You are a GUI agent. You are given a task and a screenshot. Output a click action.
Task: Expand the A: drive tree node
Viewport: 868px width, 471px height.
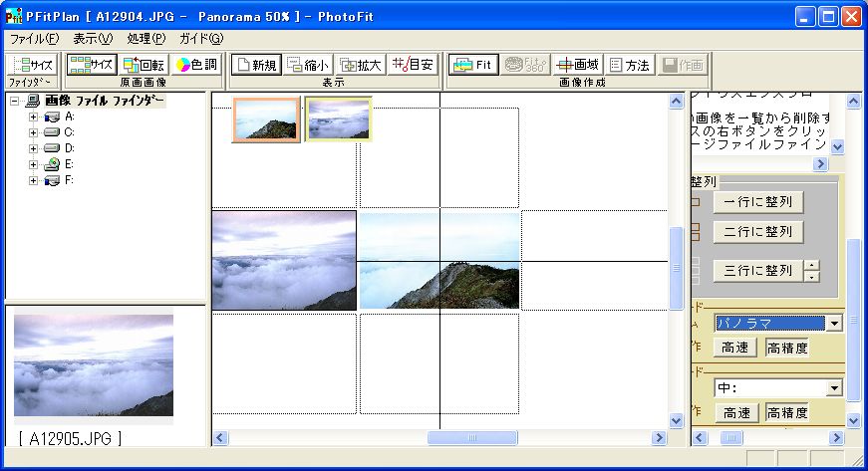tap(33, 117)
